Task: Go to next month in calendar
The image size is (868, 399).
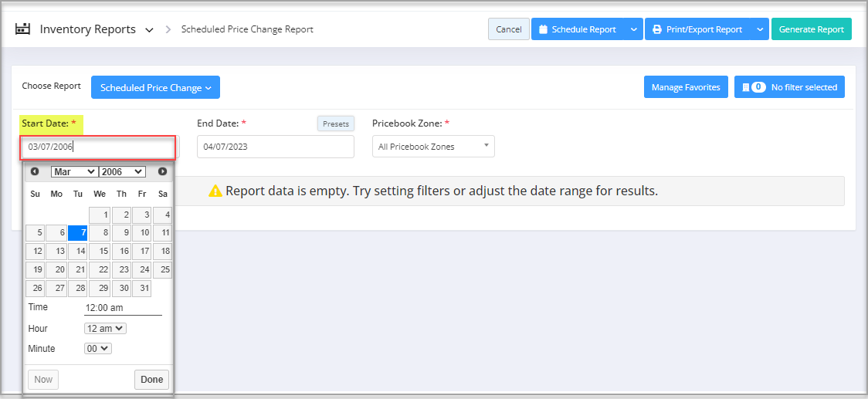Action: tap(162, 171)
